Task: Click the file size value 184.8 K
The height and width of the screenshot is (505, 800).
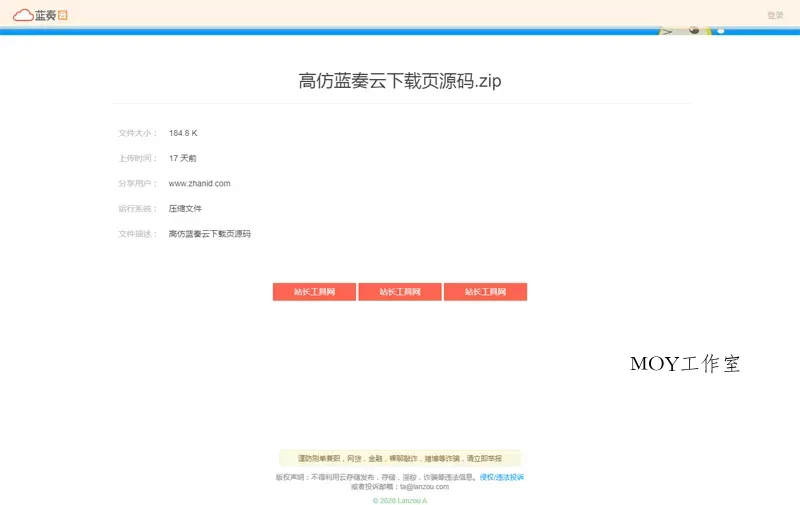Action: (x=183, y=133)
